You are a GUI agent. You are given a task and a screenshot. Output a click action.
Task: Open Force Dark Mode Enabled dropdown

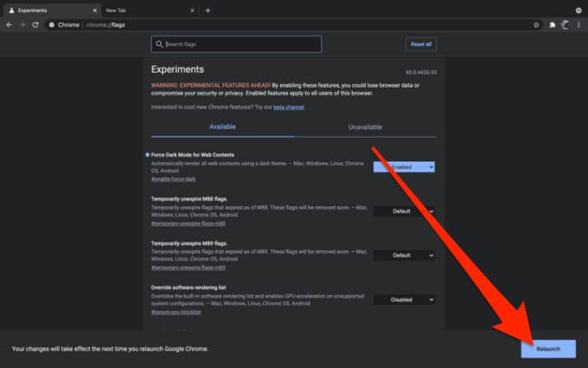pos(404,167)
